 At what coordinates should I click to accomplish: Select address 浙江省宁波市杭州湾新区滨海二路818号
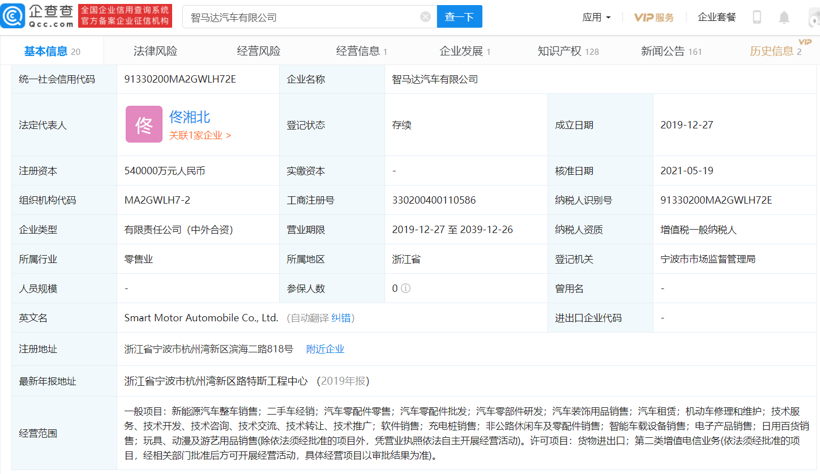tap(209, 349)
